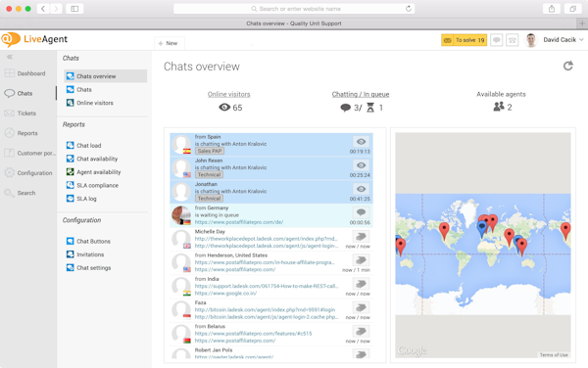Click invite arrow icon for India visitor
The height and width of the screenshot is (368, 588).
(x=361, y=284)
